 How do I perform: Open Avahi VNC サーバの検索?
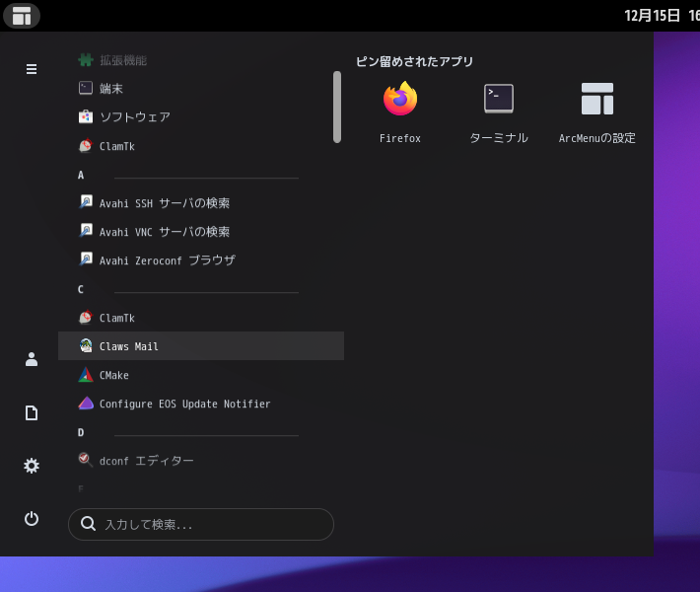point(201,232)
